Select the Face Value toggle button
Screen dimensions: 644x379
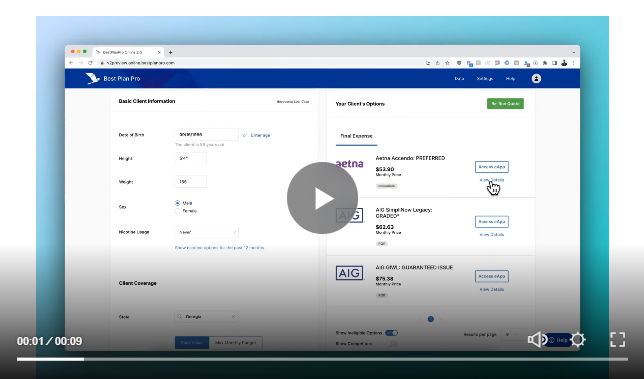tap(192, 342)
